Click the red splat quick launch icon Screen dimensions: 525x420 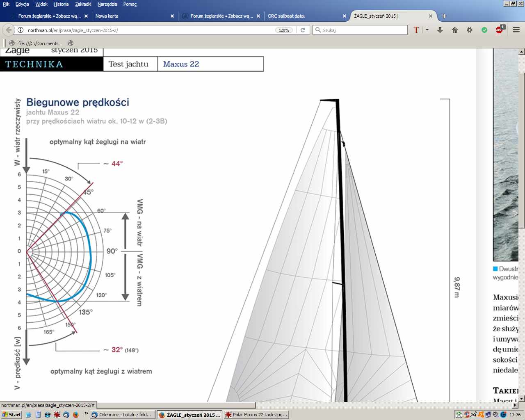[x=57, y=415]
